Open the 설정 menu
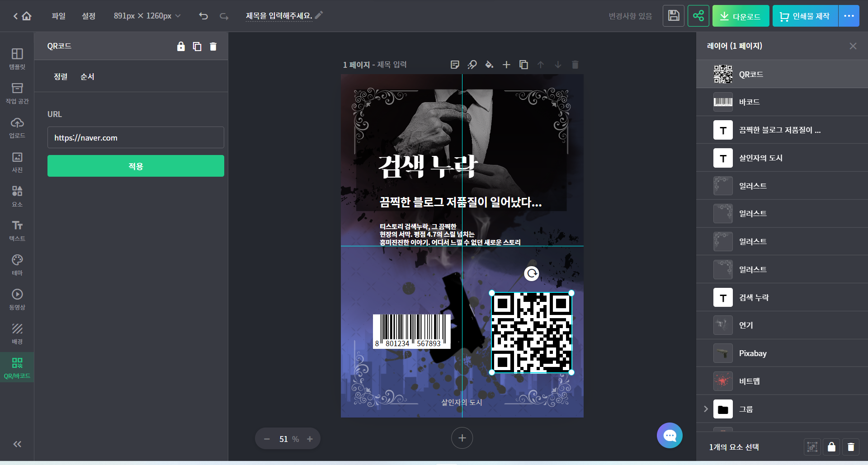The image size is (868, 465). [89, 16]
